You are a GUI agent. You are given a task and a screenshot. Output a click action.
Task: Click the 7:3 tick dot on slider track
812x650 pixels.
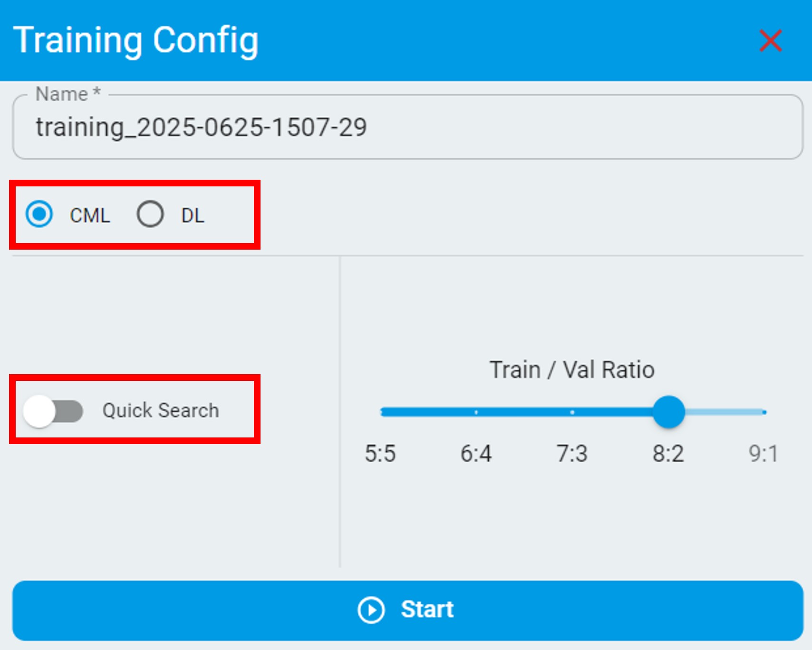(572, 412)
